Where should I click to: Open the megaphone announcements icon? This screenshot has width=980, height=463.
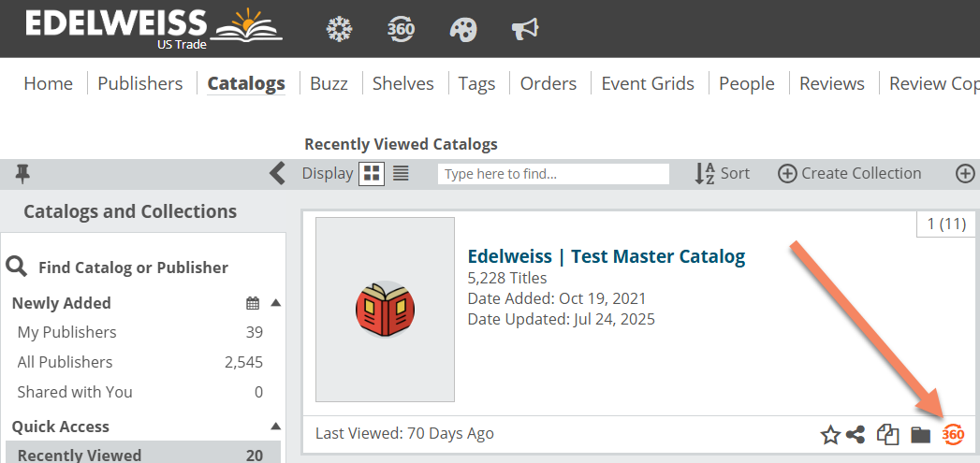[x=525, y=29]
